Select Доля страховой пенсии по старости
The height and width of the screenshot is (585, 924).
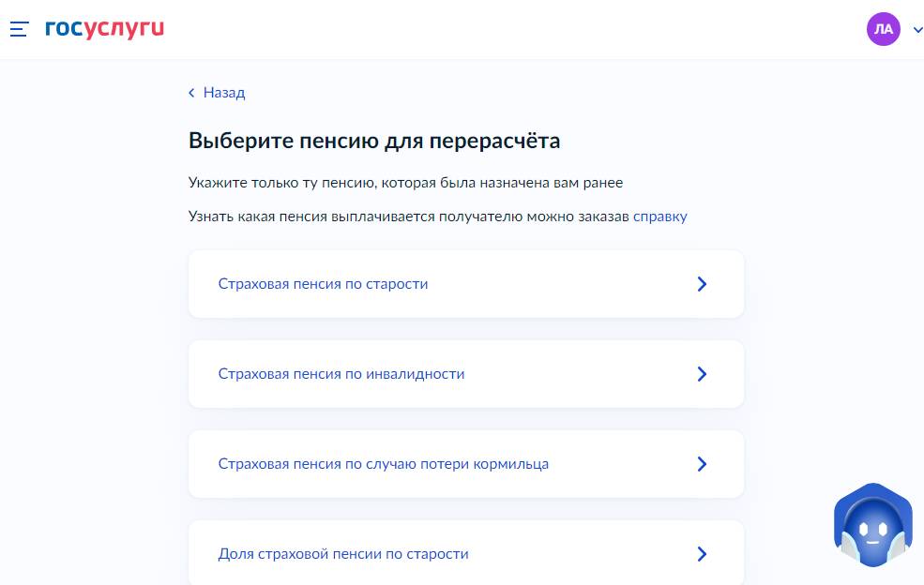pos(466,552)
